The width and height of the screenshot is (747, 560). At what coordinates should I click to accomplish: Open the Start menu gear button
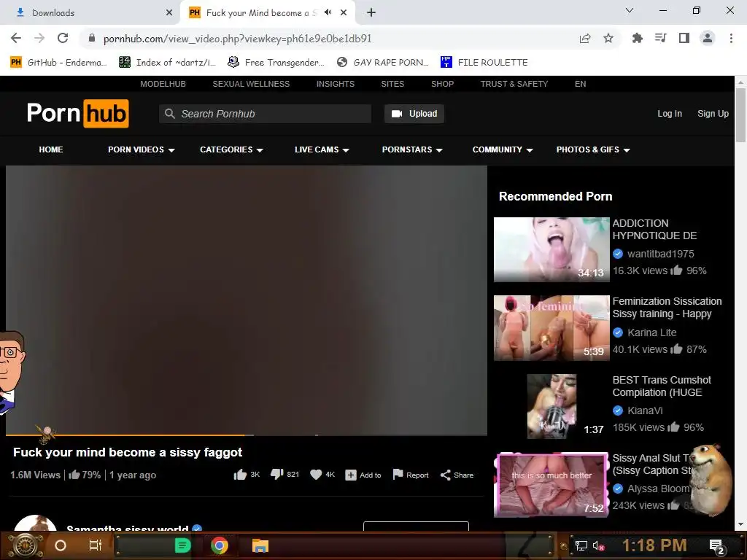(x=26, y=545)
